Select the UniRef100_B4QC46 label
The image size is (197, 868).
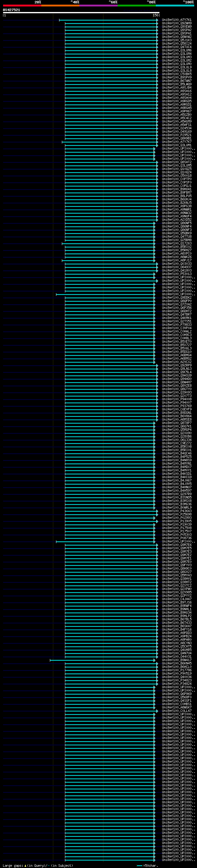point(177,454)
